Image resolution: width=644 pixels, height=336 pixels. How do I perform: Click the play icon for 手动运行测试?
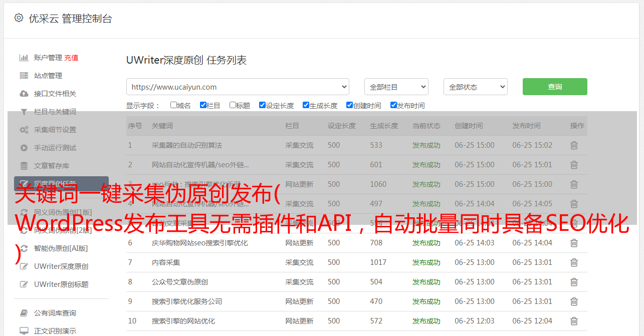point(24,148)
